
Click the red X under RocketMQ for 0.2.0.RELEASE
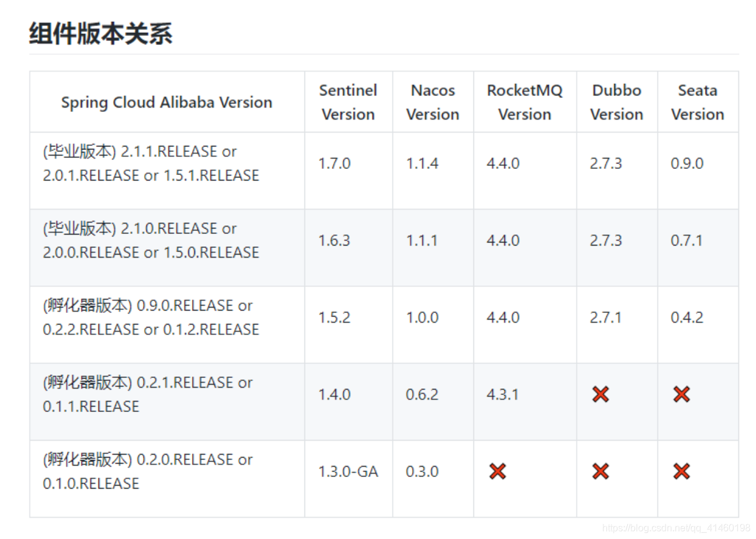497,471
